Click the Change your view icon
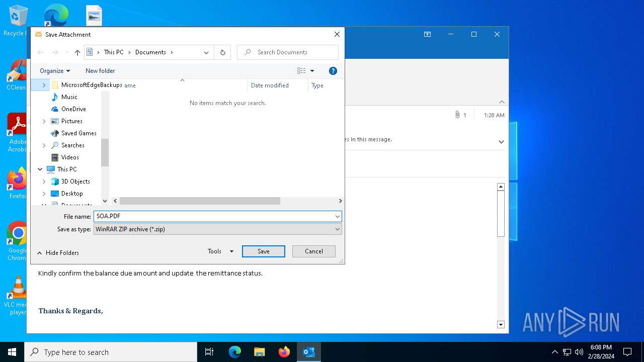 301,71
